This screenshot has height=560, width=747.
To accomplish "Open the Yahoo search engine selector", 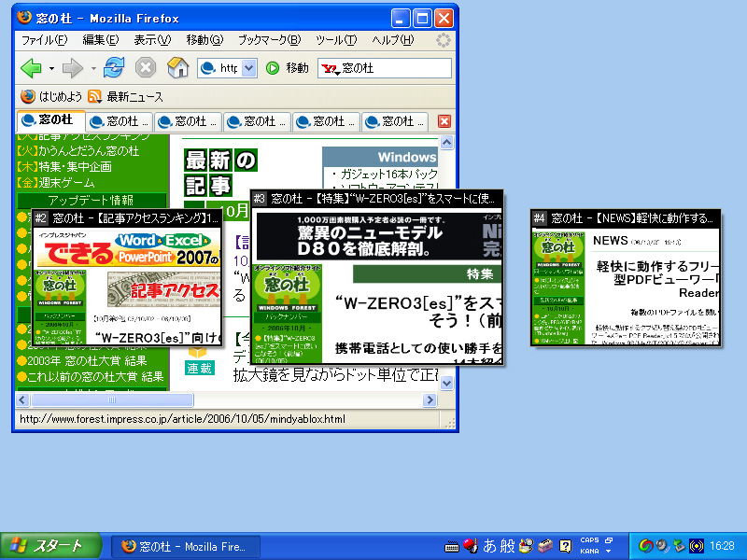I will click(331, 68).
